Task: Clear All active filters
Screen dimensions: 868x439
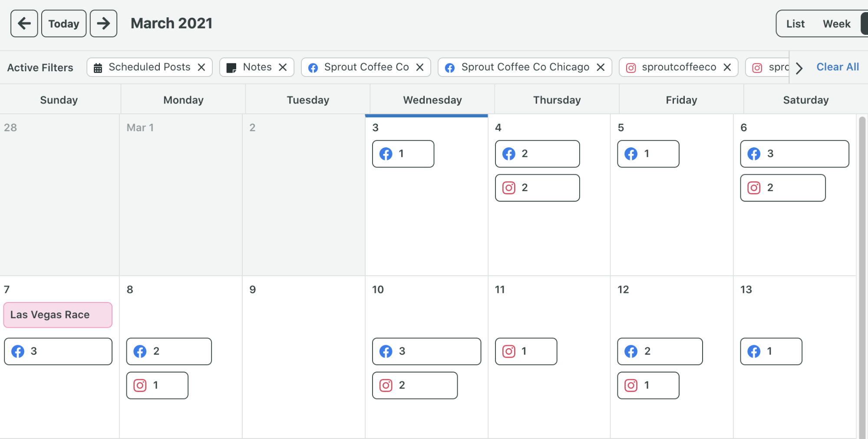Action: [x=837, y=67]
